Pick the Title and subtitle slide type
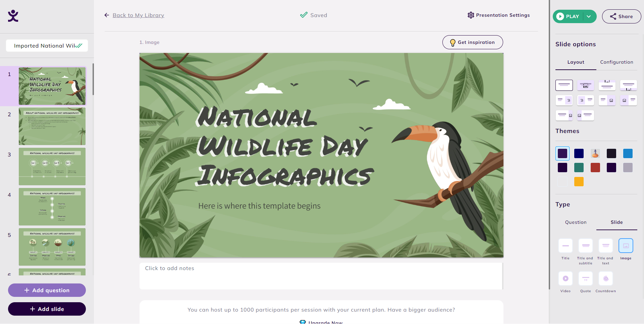The width and height of the screenshot is (644, 324). coord(586,246)
